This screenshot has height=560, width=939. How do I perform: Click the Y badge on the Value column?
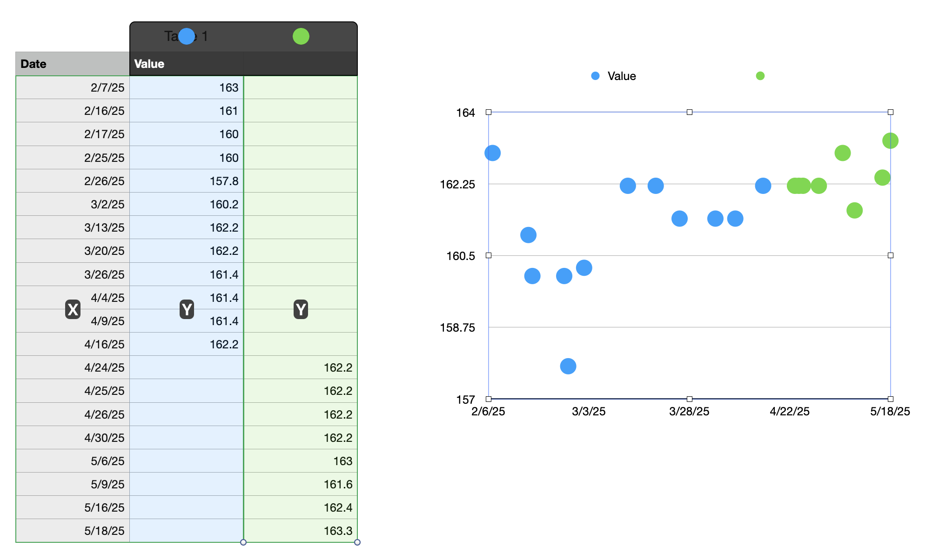pos(187,309)
